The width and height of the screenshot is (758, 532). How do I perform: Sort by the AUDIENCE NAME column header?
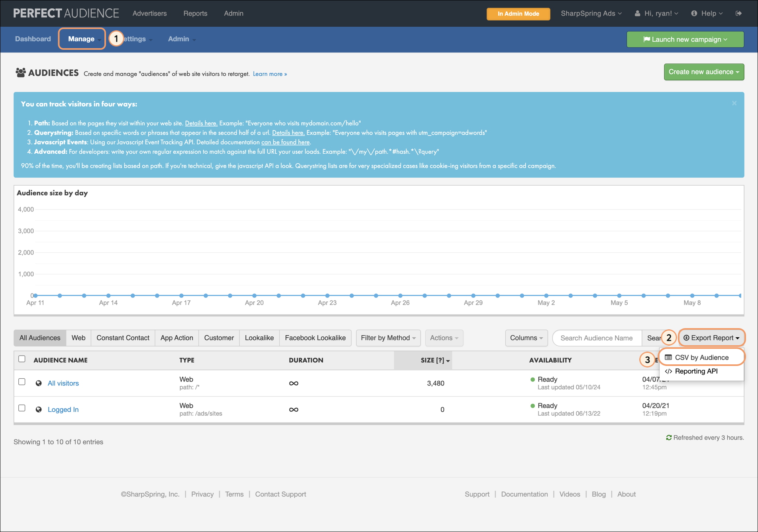click(61, 360)
